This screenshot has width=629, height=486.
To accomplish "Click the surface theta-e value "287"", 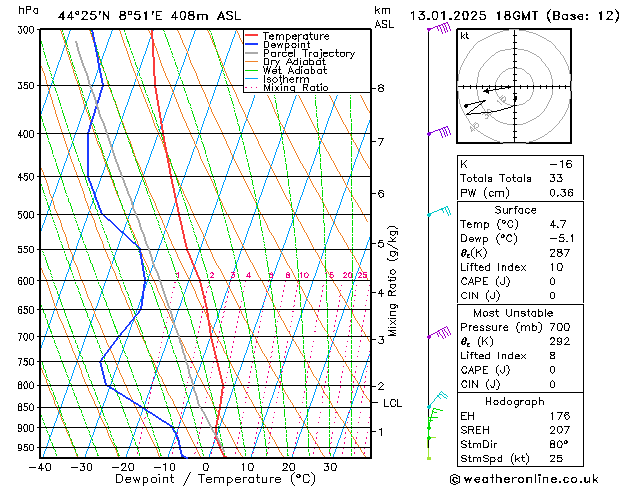I will pyautogui.click(x=560, y=253).
